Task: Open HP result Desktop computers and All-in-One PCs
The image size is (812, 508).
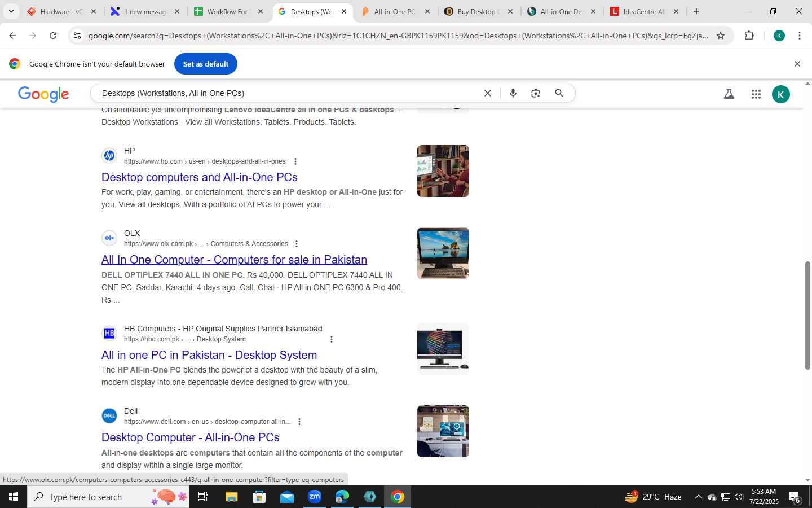Action: pos(200,177)
